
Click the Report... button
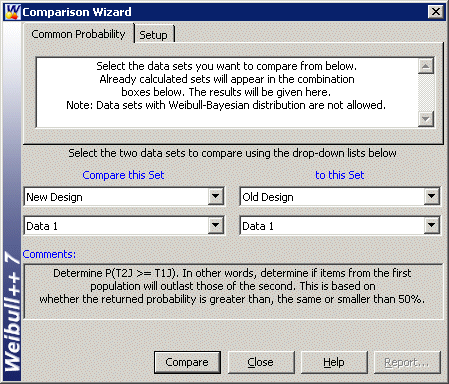tap(407, 362)
